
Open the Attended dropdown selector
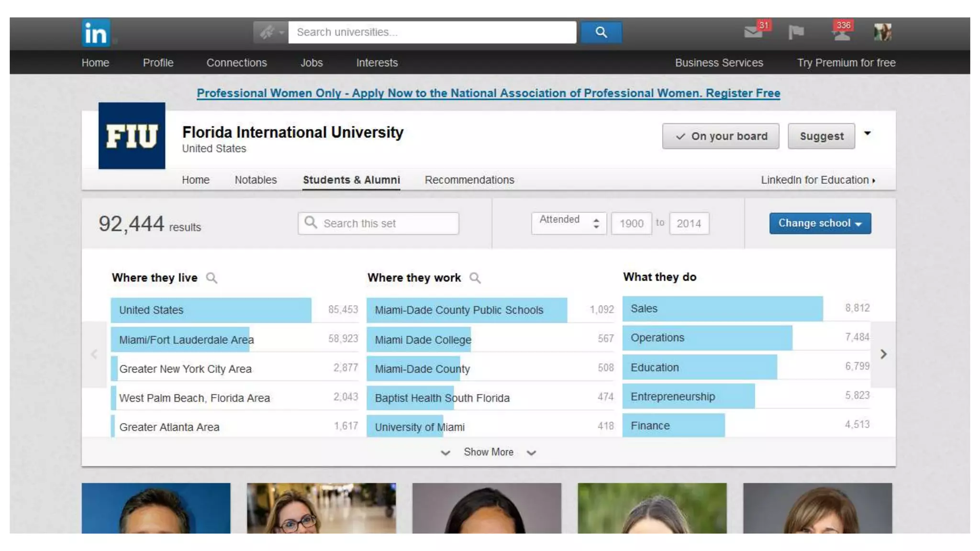(568, 223)
